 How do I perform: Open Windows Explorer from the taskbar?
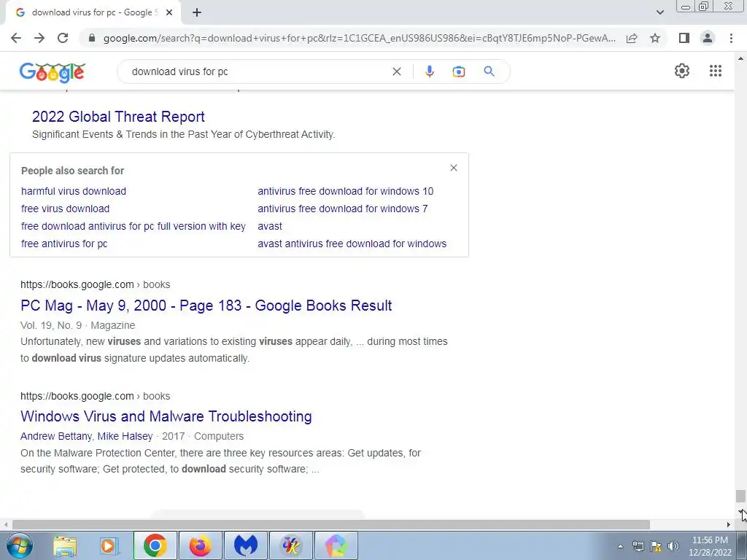coord(65,545)
